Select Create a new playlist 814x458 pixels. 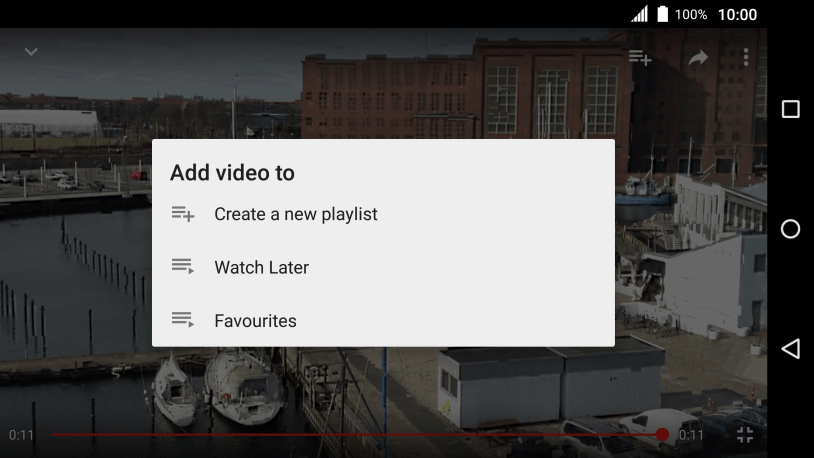[383, 214]
